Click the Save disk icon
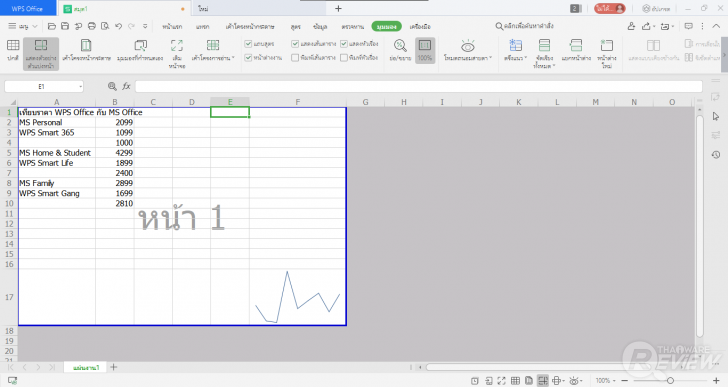 [x=65, y=26]
